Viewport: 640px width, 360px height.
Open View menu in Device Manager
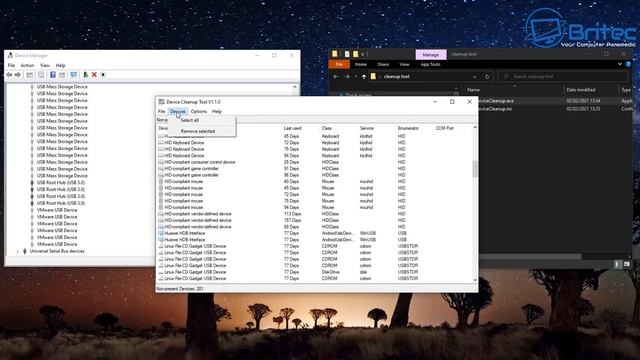point(45,65)
